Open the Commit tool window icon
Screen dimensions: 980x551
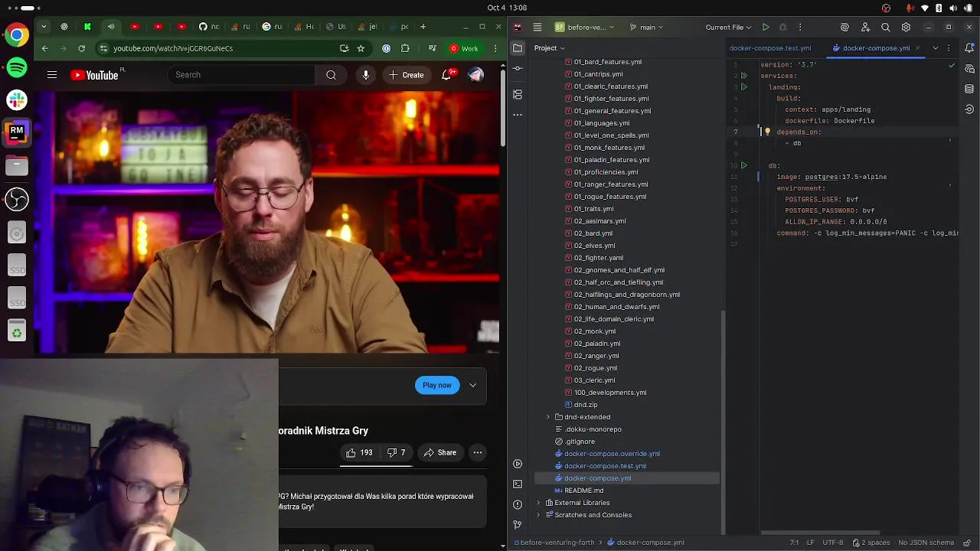[x=518, y=68]
